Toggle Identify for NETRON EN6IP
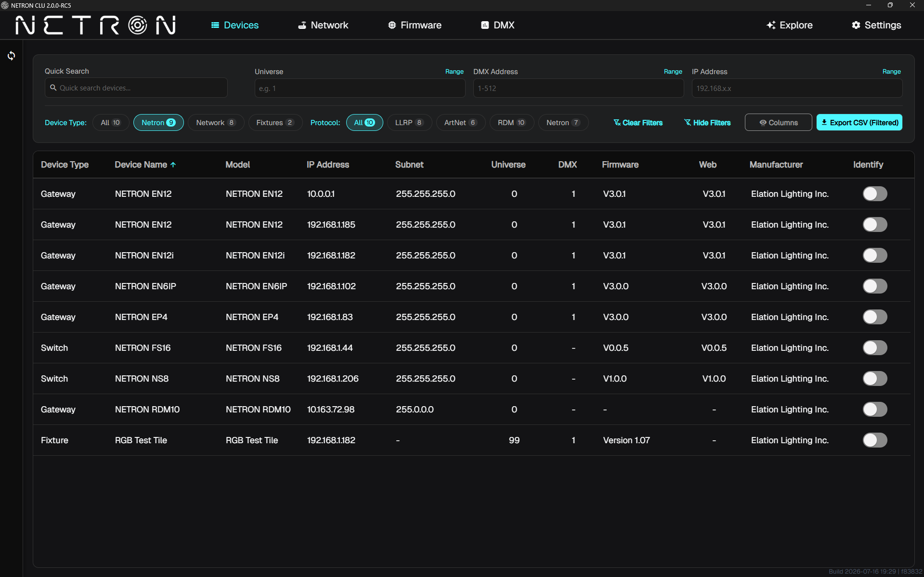Image resolution: width=924 pixels, height=577 pixels. click(x=875, y=286)
